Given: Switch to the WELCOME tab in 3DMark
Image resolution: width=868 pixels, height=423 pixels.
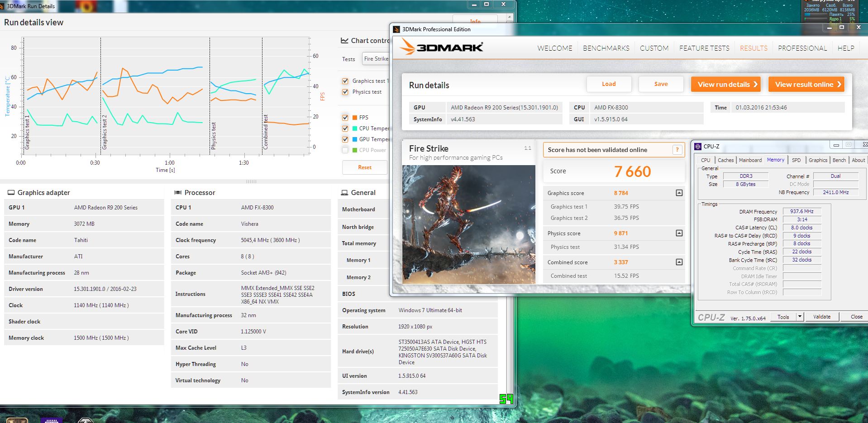Looking at the screenshot, I should (555, 48).
